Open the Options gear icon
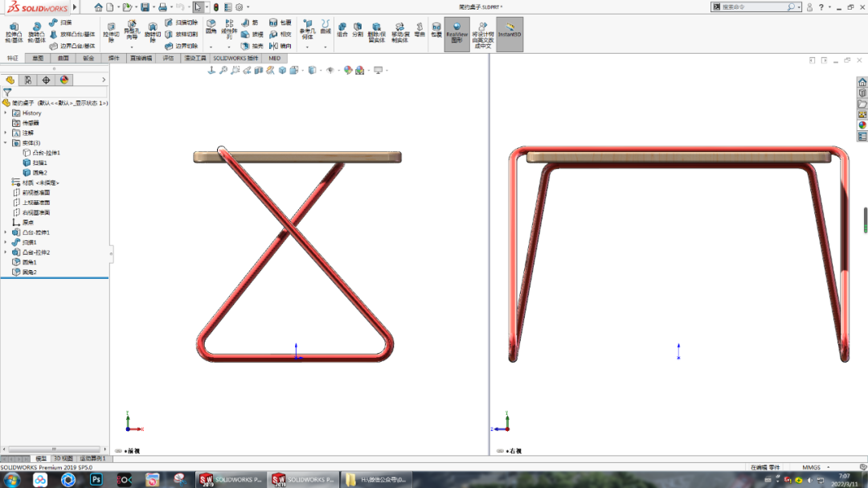The image size is (868, 488). tap(240, 7)
